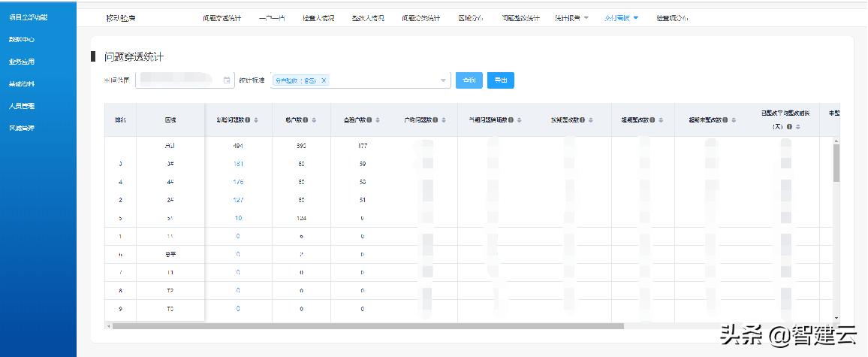Show the info tooltip for 逾期未整改数 column
Screen dimensions: 868x357
click(727, 120)
